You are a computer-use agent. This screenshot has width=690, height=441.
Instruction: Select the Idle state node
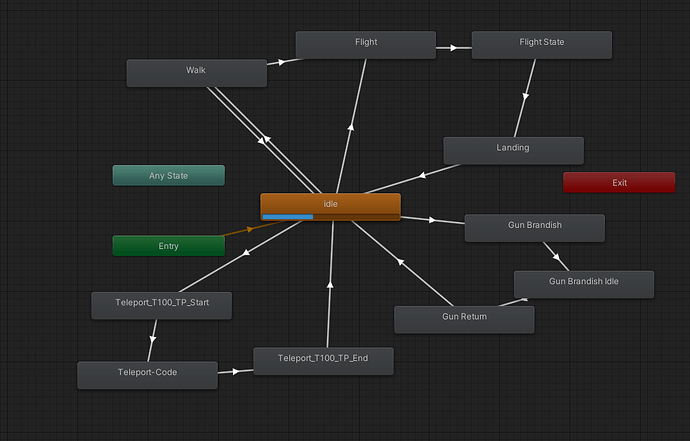(x=330, y=206)
